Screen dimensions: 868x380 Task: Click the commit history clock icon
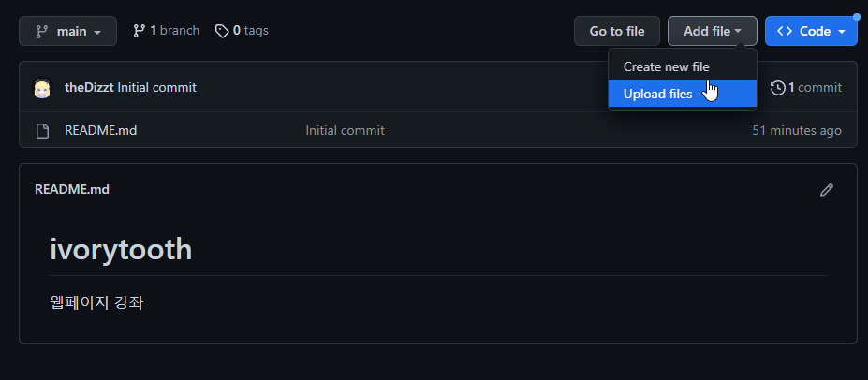point(778,87)
